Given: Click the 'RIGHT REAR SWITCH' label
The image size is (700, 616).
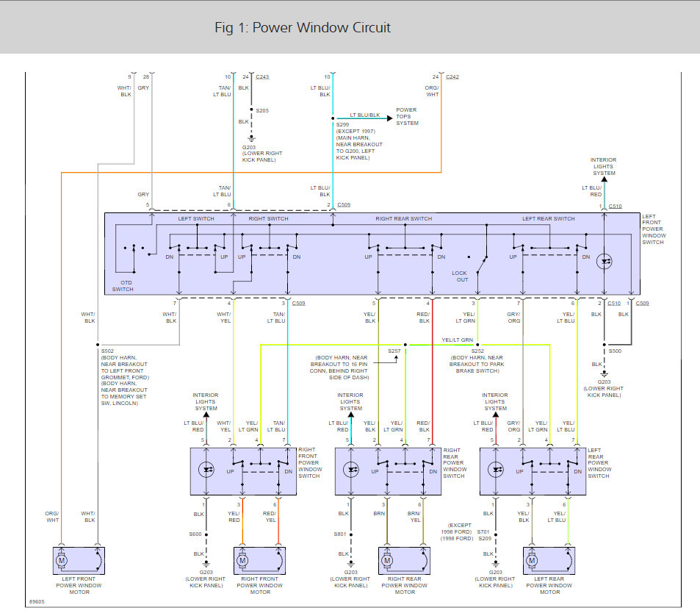Looking at the screenshot, I should [x=403, y=219].
